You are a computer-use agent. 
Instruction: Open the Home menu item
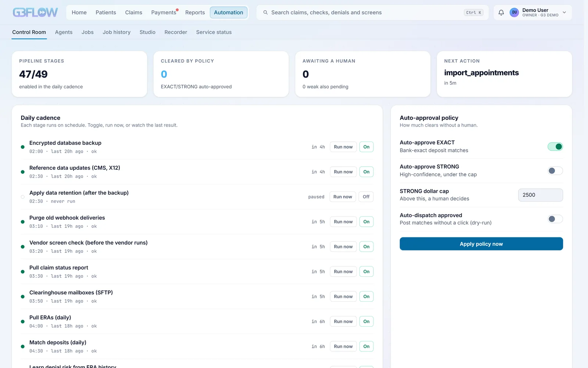(x=79, y=13)
